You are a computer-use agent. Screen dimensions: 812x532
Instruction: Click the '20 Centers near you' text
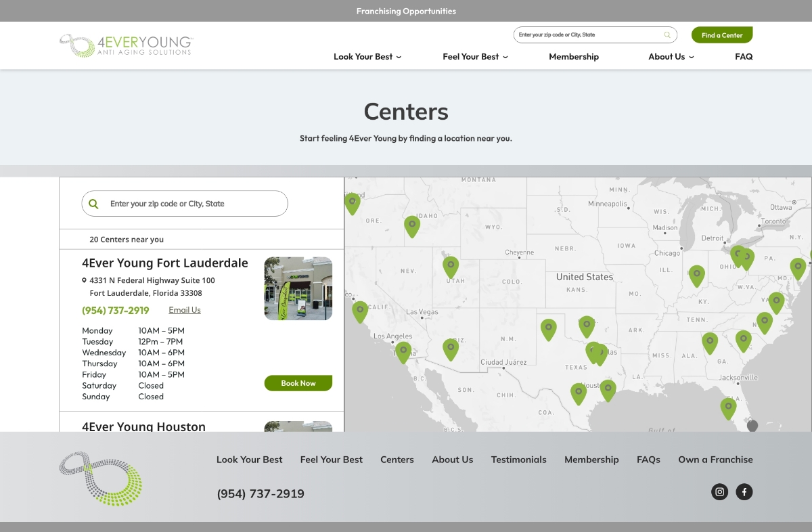(127, 240)
